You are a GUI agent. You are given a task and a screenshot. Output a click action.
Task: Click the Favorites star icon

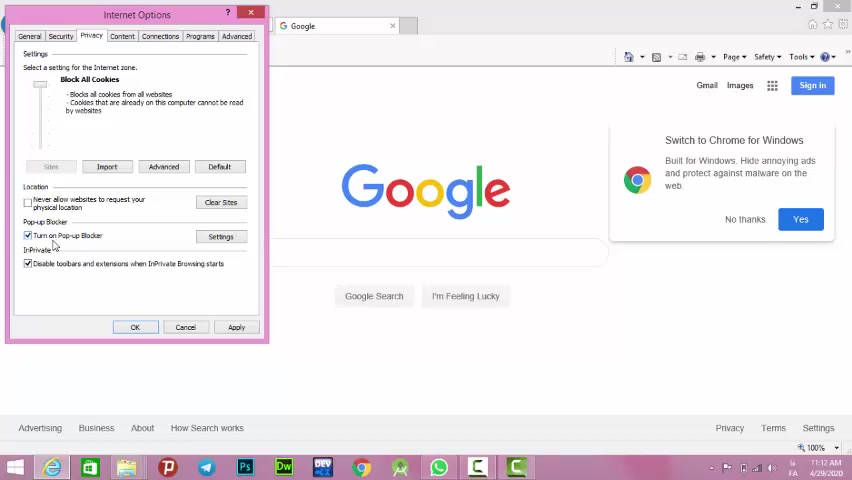[828, 24]
